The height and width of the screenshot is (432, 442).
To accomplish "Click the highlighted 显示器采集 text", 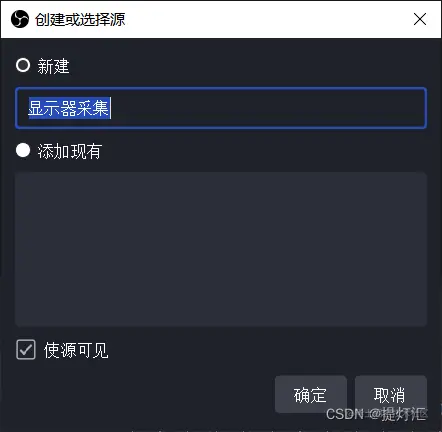I will (x=69, y=108).
